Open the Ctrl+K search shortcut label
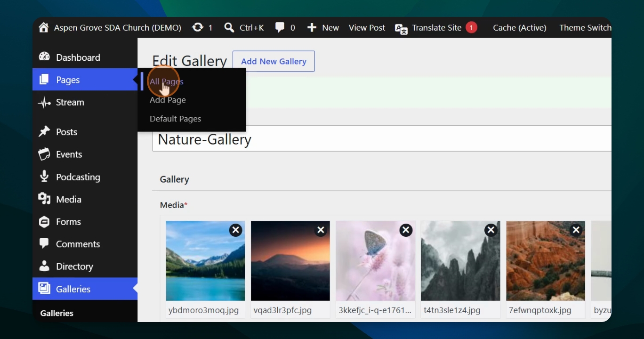Screen dimensions: 644x339 coord(251,28)
